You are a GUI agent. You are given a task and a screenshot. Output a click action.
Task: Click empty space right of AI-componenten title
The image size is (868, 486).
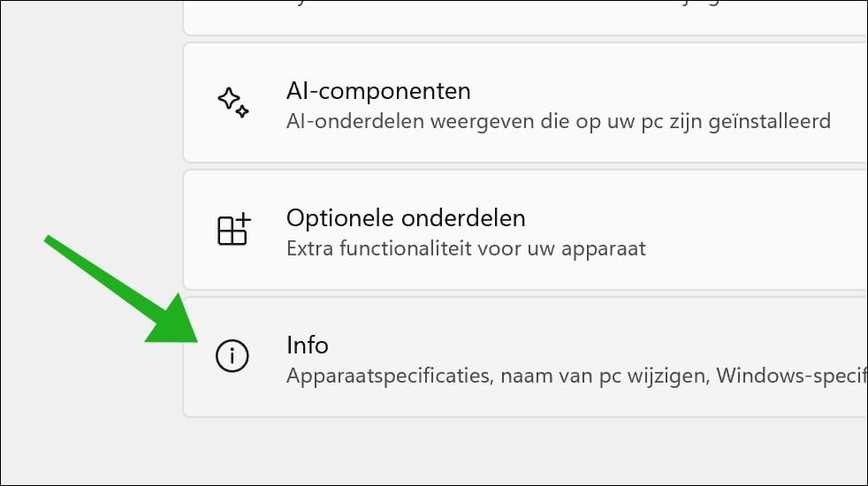point(663,90)
